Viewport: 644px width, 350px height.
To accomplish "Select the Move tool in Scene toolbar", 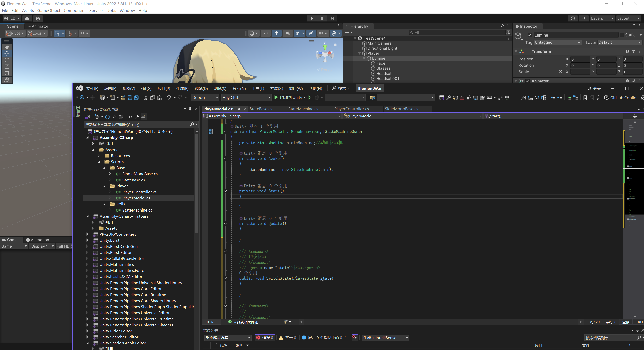I will (7, 53).
